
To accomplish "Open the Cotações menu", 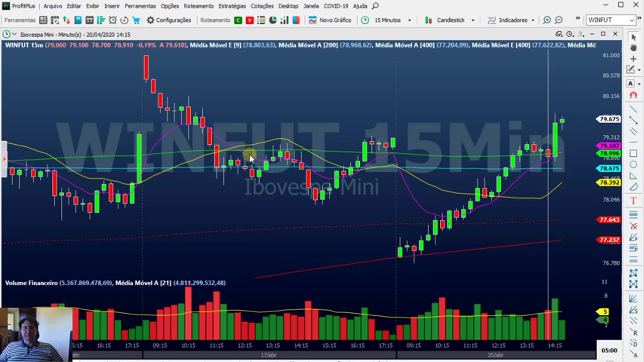I will pyautogui.click(x=262, y=6).
